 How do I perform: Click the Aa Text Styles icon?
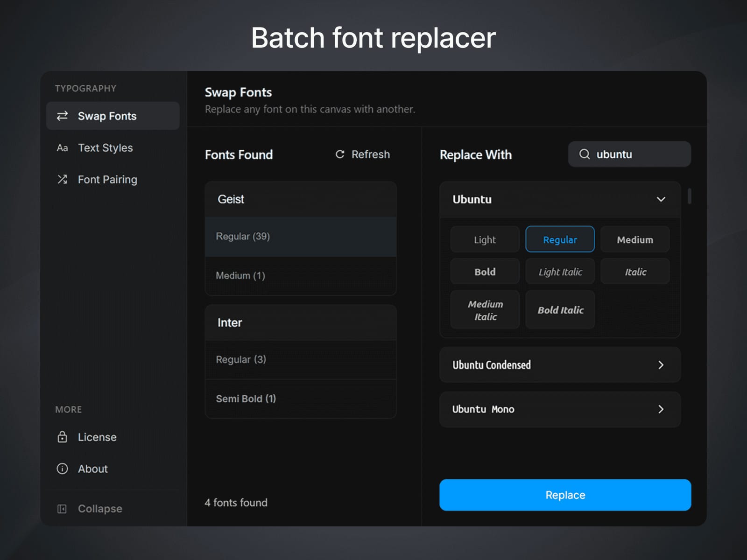coord(62,148)
